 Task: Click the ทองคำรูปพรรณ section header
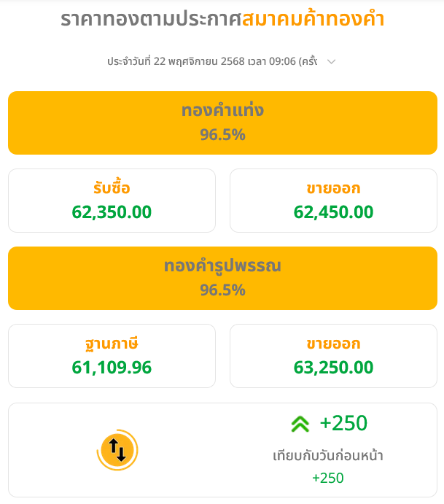pos(222,266)
